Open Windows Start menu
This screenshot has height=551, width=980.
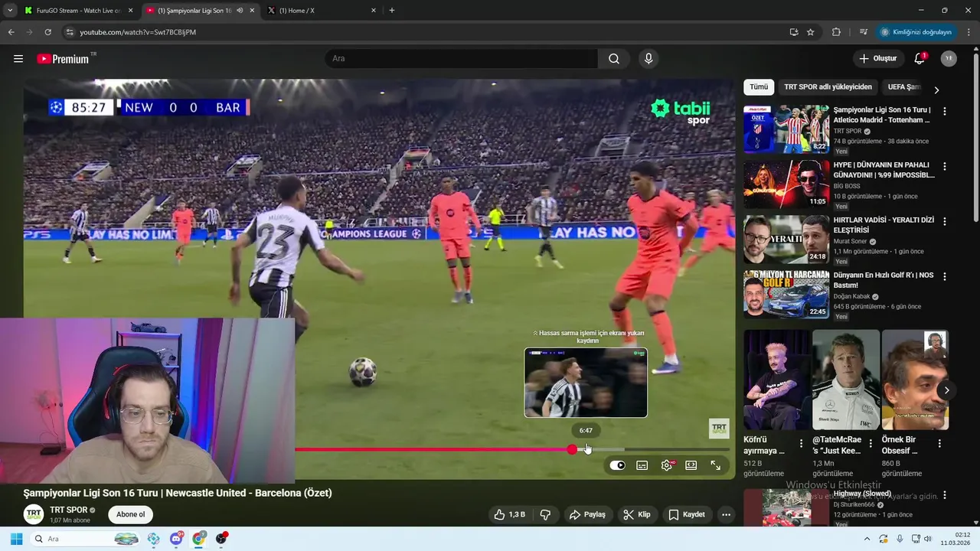click(16, 539)
